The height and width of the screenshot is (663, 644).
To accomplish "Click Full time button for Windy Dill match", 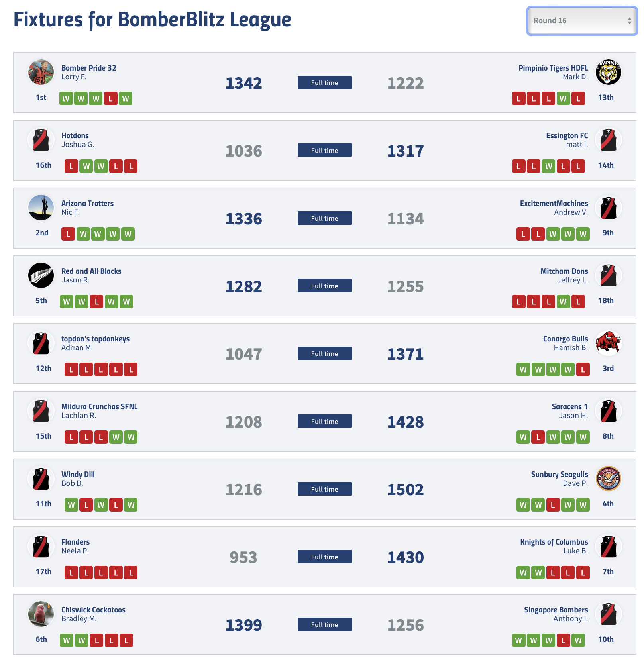I will point(324,489).
